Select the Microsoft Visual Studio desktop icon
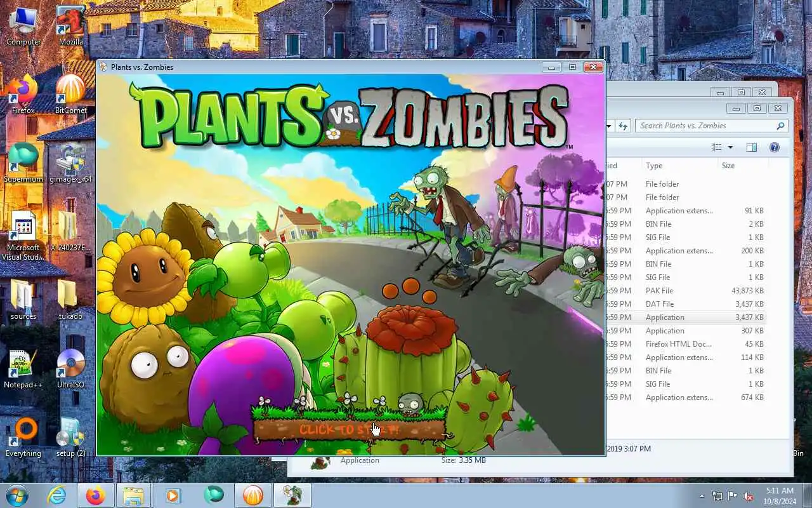The height and width of the screenshot is (508, 812). [23, 236]
